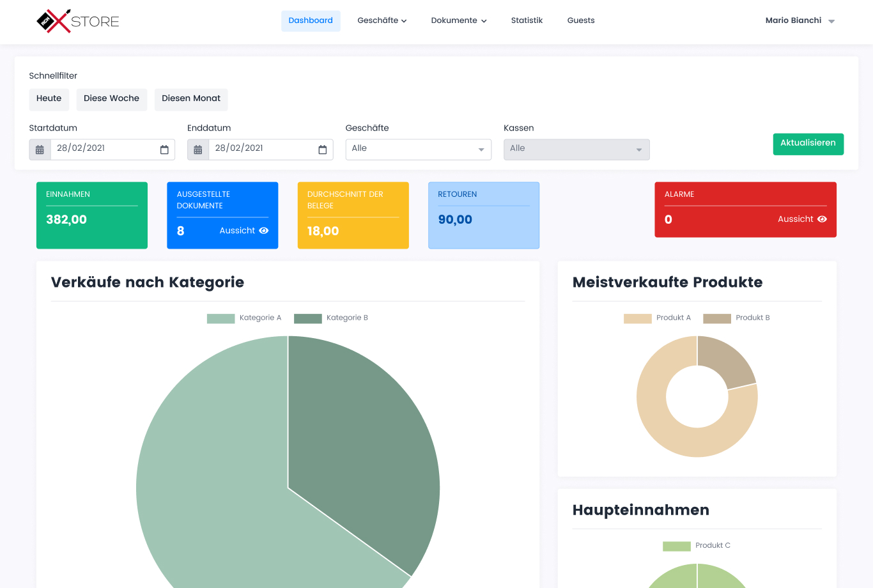Click eye icon in Alarme card
Image resolution: width=873 pixels, height=588 pixels.
pos(822,219)
